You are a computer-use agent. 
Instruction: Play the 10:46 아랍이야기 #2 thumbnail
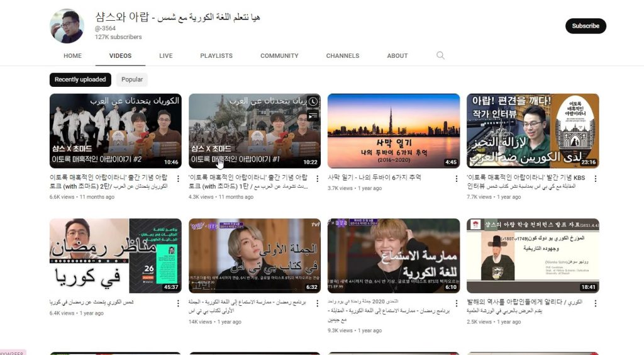116,131
